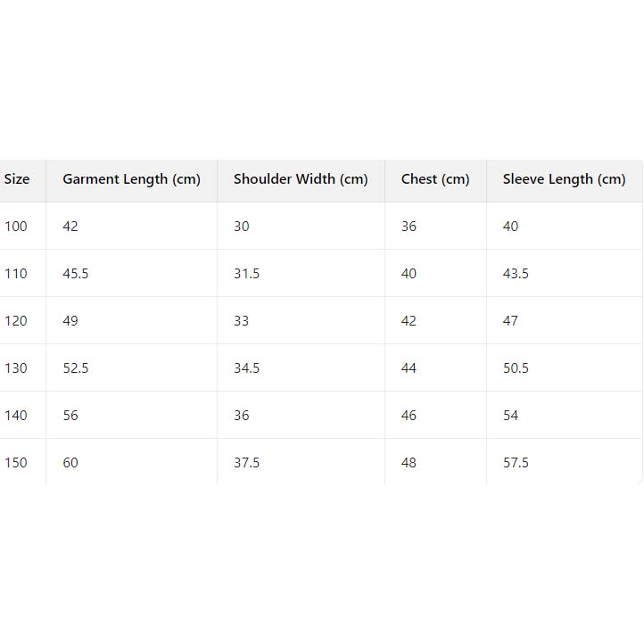
Task: Select the size 150 row label
Action: pos(16,463)
